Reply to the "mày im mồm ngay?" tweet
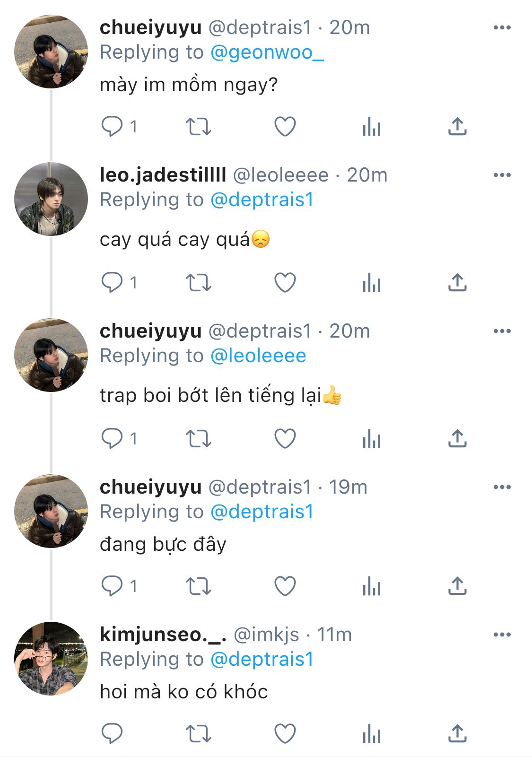Screen dimensions: 532x757 click(x=112, y=127)
